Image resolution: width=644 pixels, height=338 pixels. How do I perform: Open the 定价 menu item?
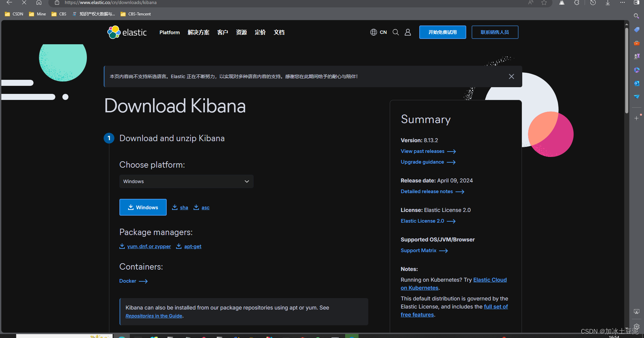click(x=260, y=32)
